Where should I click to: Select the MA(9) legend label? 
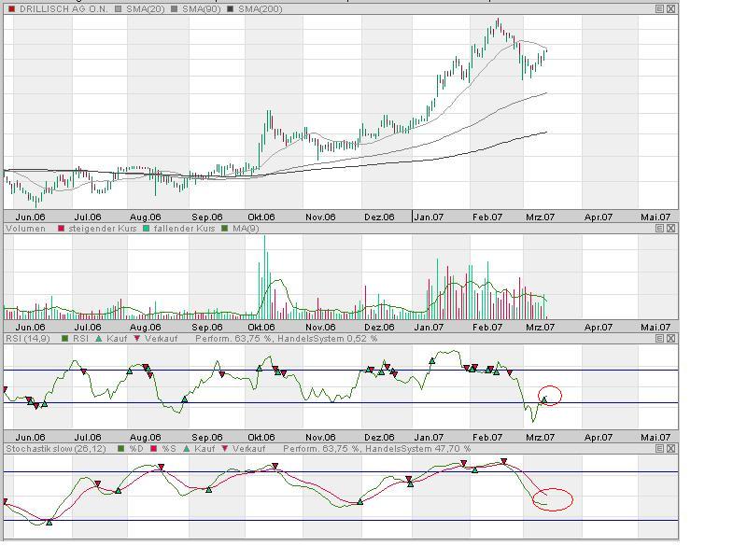tap(246, 229)
